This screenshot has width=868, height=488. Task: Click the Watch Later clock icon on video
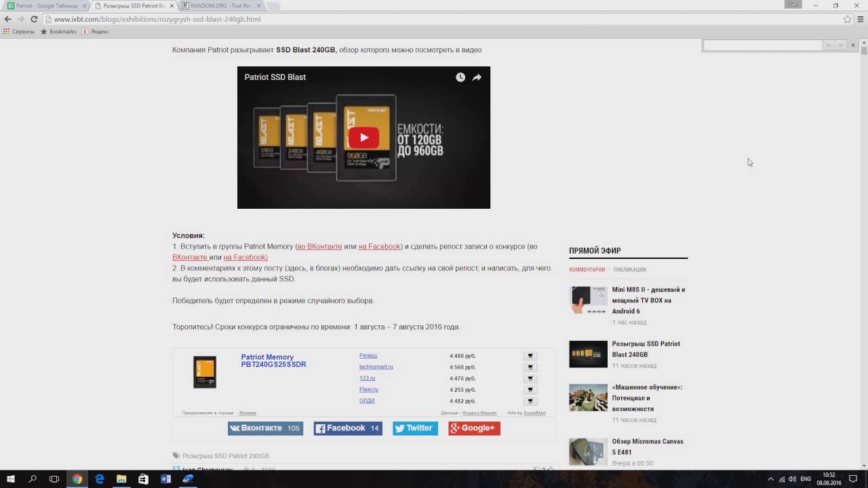point(460,77)
